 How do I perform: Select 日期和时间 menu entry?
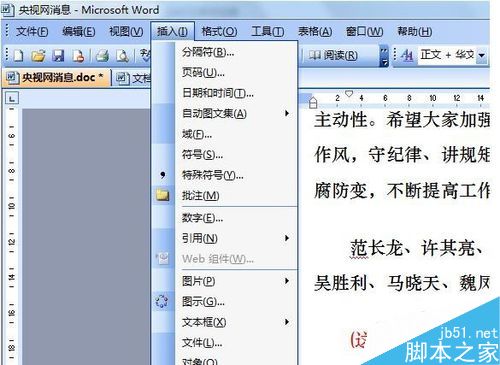(x=235, y=93)
